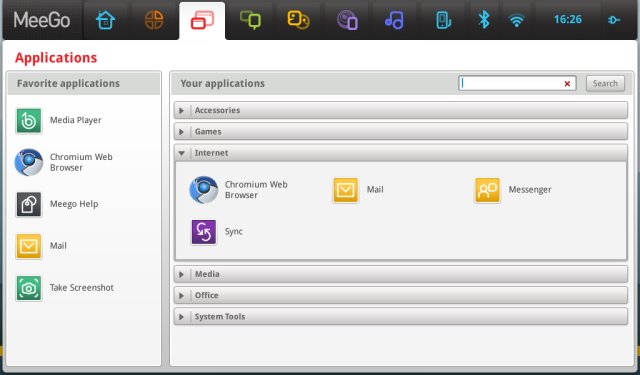Image resolution: width=640 pixels, height=375 pixels.
Task: Expand the Office category
Action: (x=401, y=295)
